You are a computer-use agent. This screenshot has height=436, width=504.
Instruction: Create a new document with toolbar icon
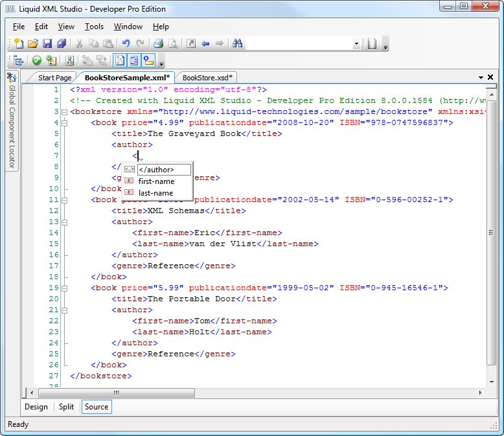click(x=19, y=43)
